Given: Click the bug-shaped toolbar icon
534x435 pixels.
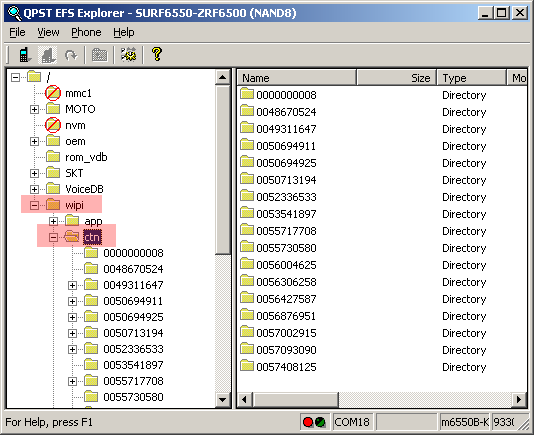Looking at the screenshot, I should click(129, 55).
